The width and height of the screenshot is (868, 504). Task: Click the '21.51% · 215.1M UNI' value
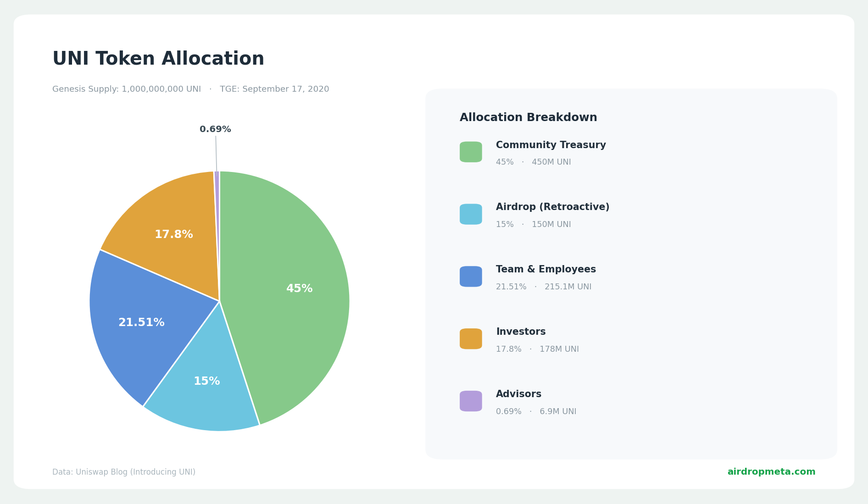pos(544,287)
